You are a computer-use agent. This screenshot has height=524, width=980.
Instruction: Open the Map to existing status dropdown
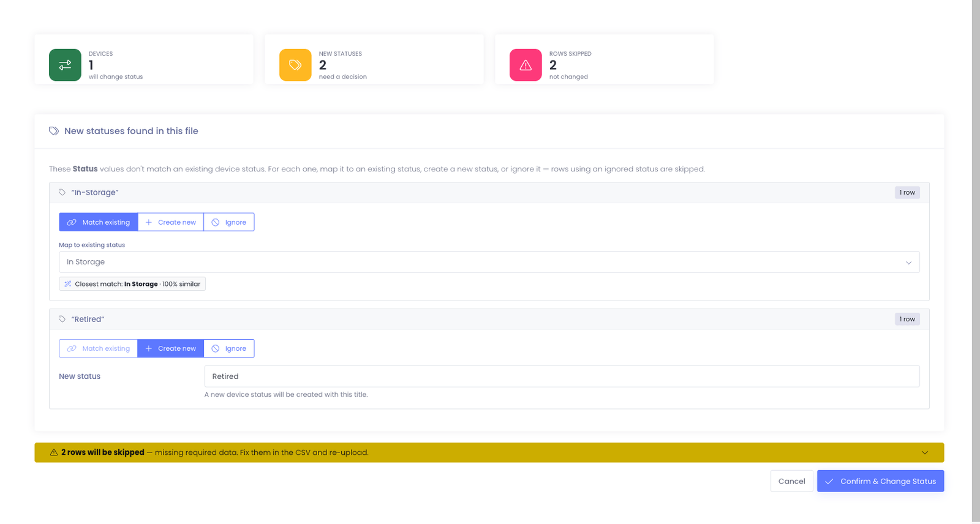click(x=489, y=262)
